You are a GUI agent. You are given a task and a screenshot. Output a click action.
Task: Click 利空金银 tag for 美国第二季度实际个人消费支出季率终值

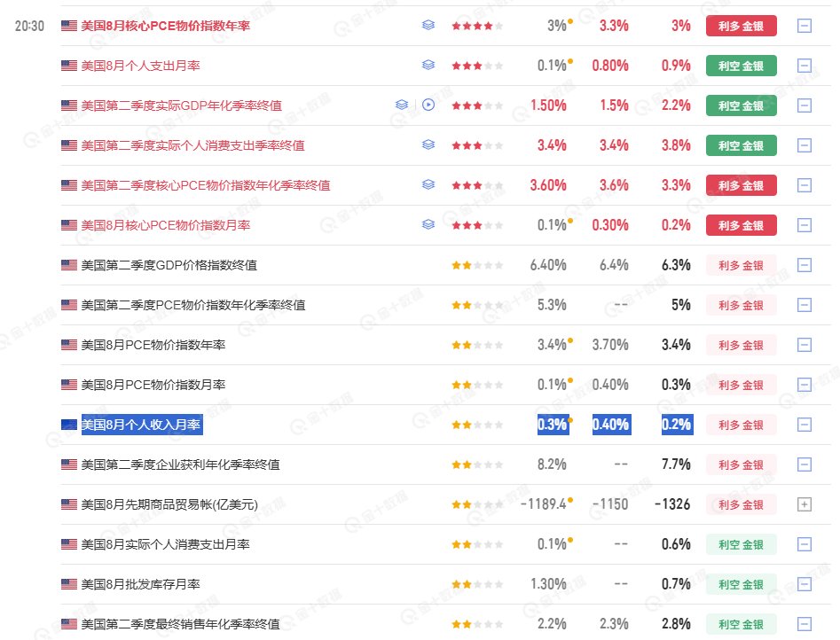coord(741,145)
